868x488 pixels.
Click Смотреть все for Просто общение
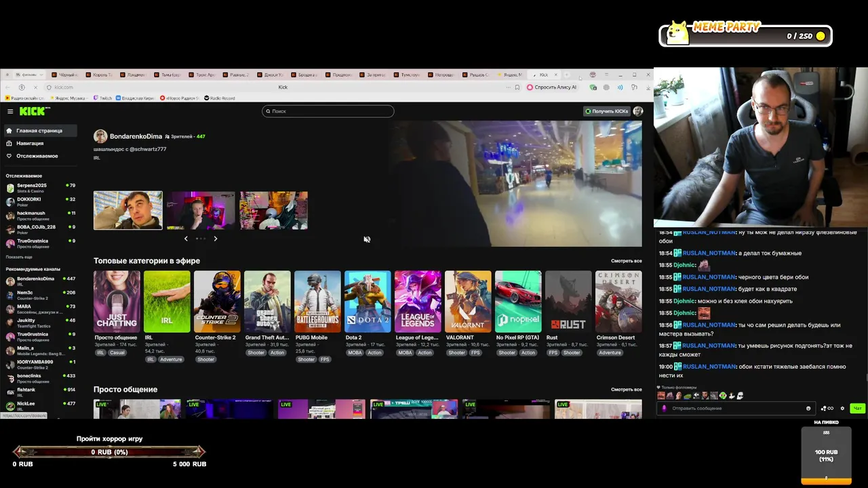click(626, 390)
